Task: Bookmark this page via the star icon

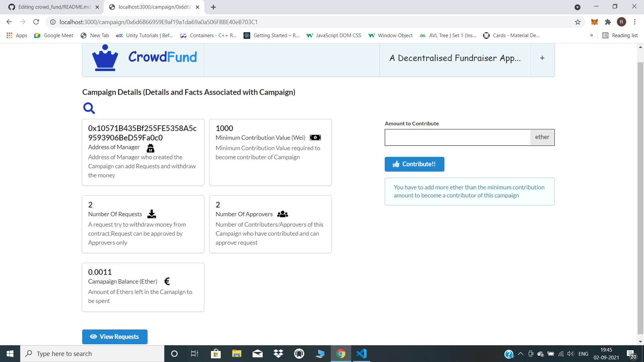Action: pos(578,22)
